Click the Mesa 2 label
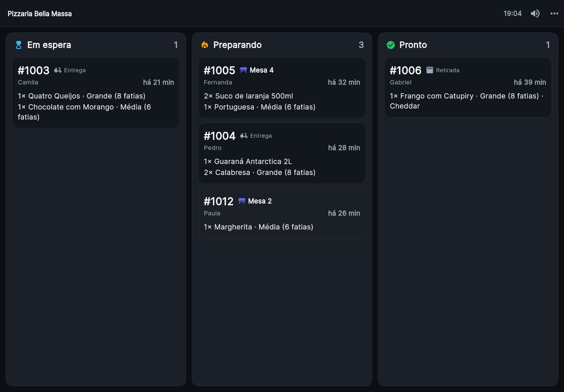 tap(260, 201)
